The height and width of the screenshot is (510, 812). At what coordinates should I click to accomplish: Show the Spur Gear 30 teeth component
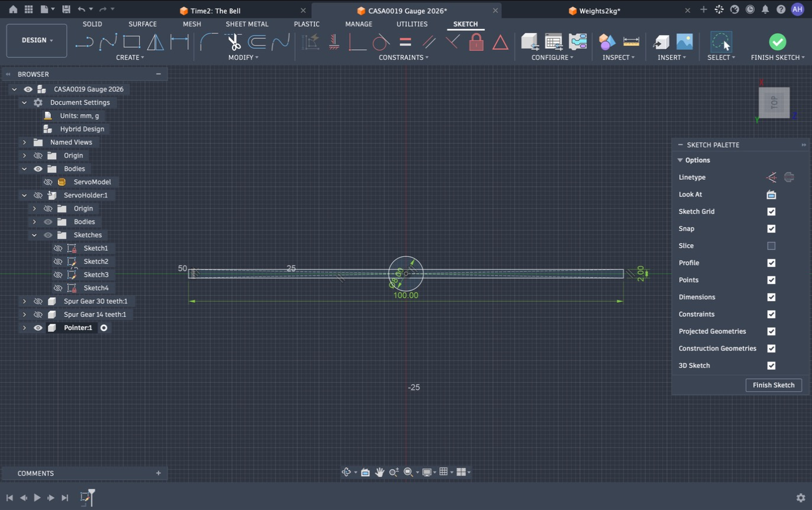pos(38,301)
